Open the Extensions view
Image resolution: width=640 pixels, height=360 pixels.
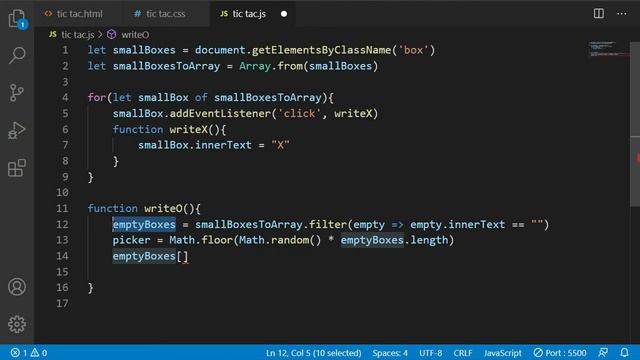17,168
